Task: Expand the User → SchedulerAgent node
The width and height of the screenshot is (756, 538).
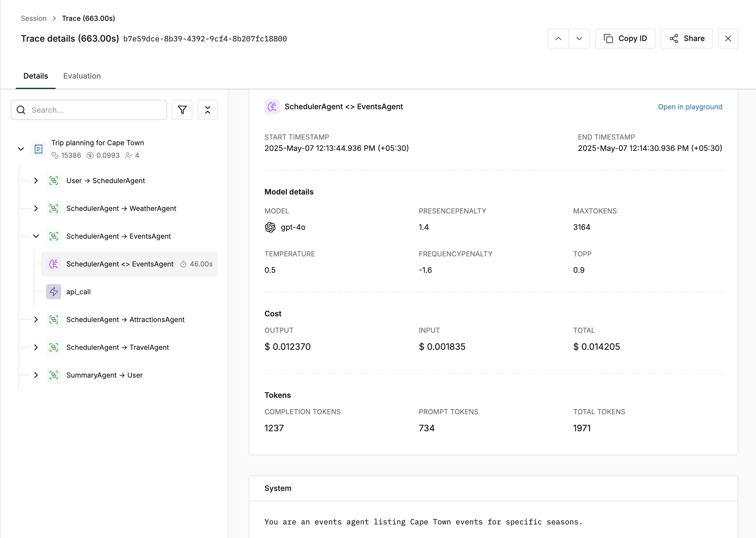Action: tap(36, 181)
